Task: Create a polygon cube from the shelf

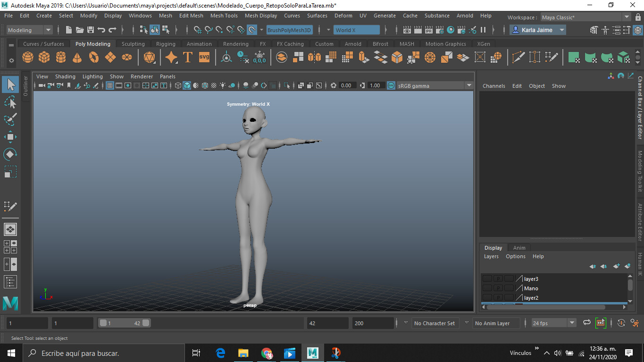Action: click(44, 57)
